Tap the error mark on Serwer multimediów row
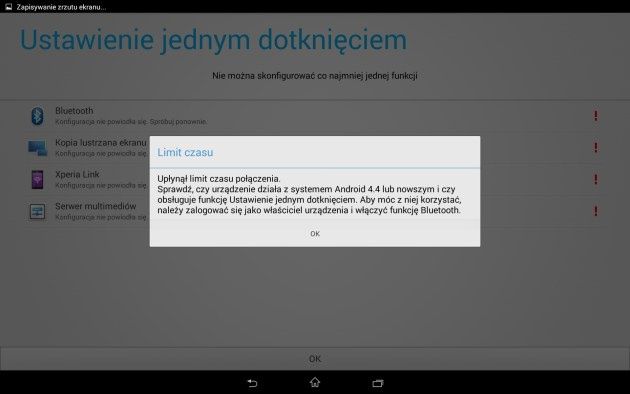Screen dimensions: 630x394 pos(595,211)
